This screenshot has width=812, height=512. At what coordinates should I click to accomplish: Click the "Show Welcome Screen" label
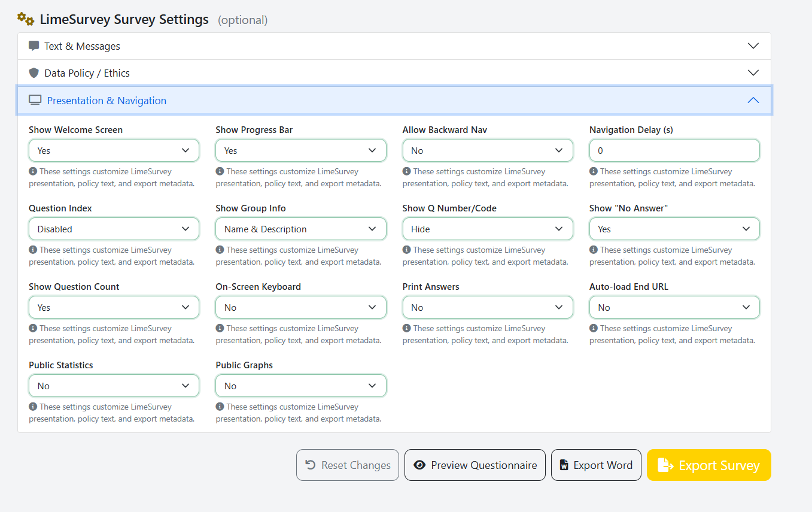click(75, 129)
